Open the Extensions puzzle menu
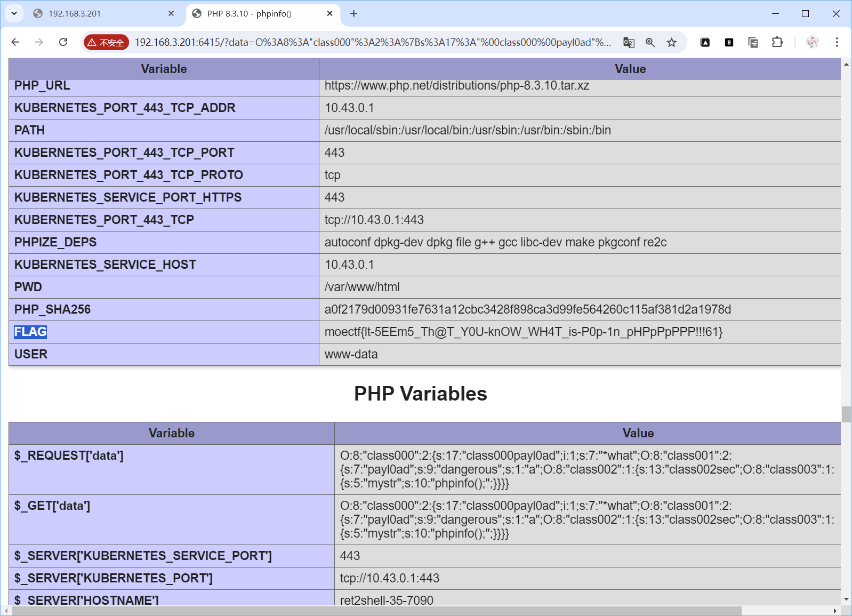 [777, 42]
